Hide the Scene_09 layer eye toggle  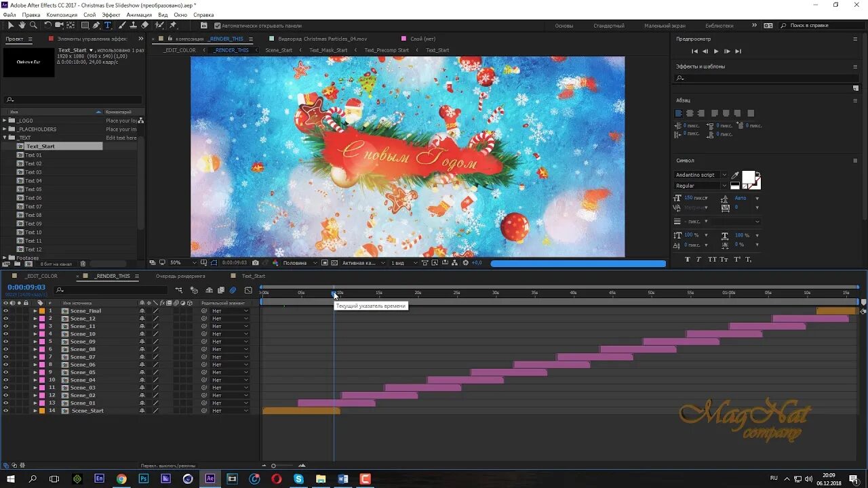pyautogui.click(x=6, y=342)
